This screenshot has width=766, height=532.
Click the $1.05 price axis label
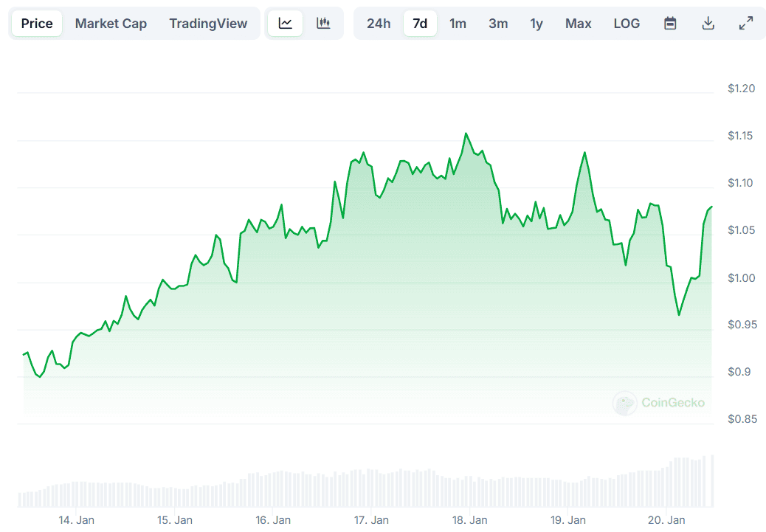point(741,230)
